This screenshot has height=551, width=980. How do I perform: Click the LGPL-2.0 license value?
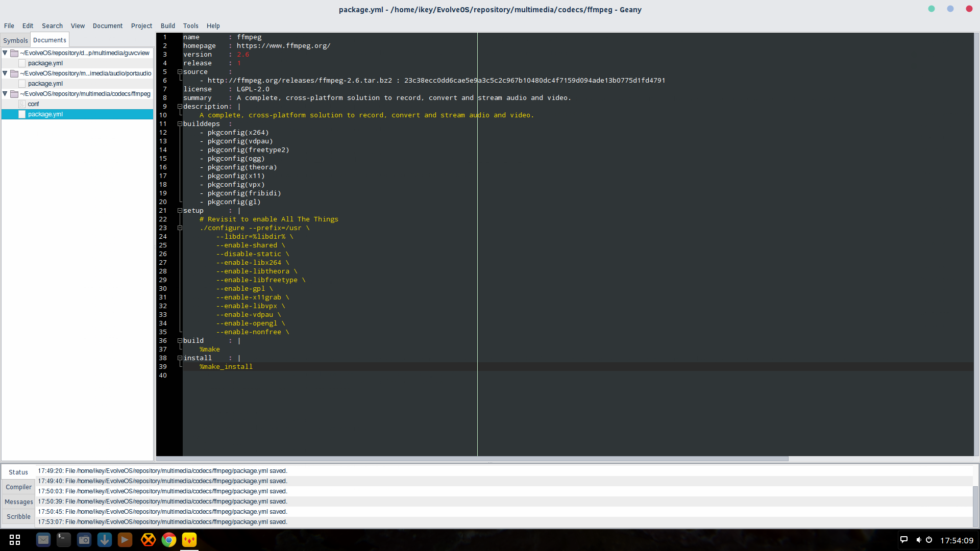coord(253,89)
